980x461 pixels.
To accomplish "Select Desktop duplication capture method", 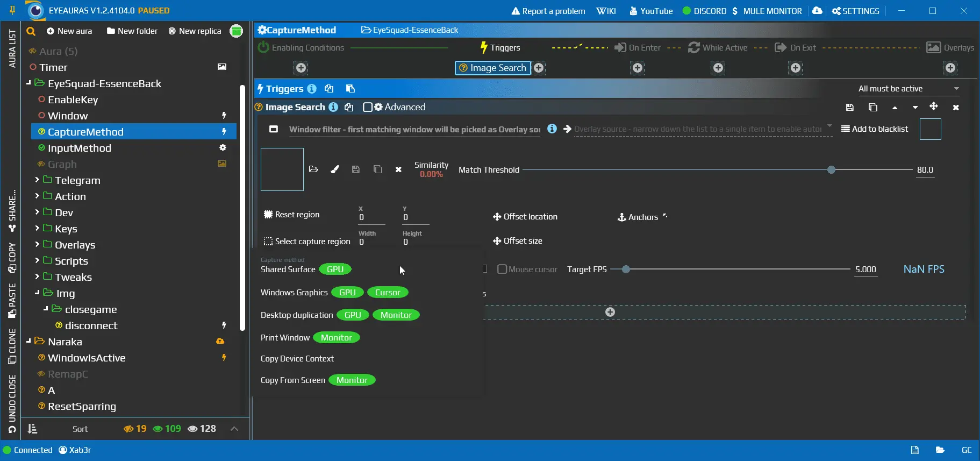I will [297, 315].
